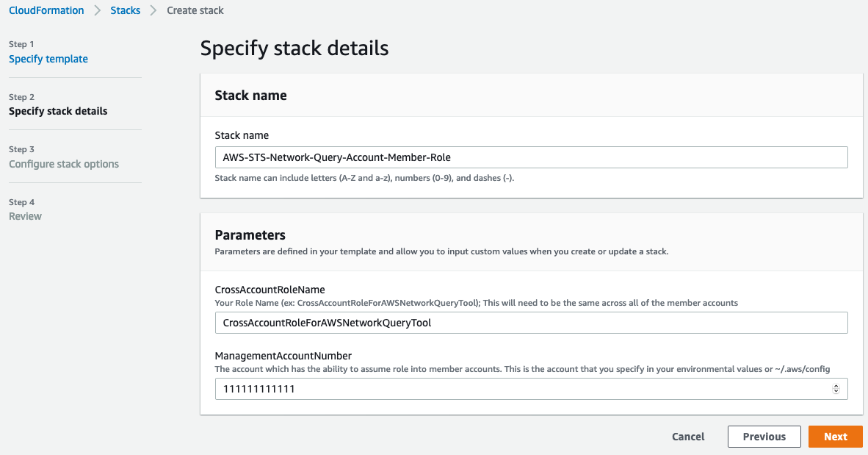Screen dimensions: 868x455
Task: Return to Step 1 Specify template
Action: (48, 59)
